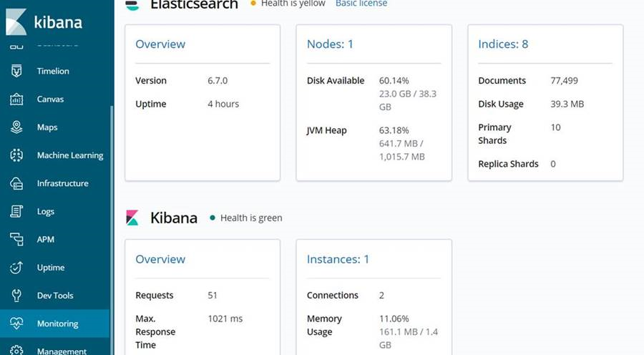
Task: Click the Kibana section heading text
Action: 174,218
